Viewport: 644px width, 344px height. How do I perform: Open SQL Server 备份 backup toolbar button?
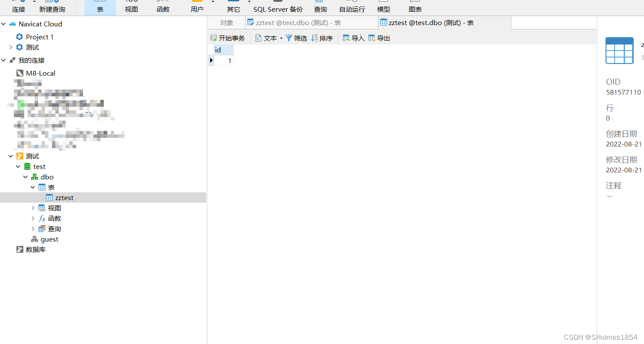click(x=278, y=7)
